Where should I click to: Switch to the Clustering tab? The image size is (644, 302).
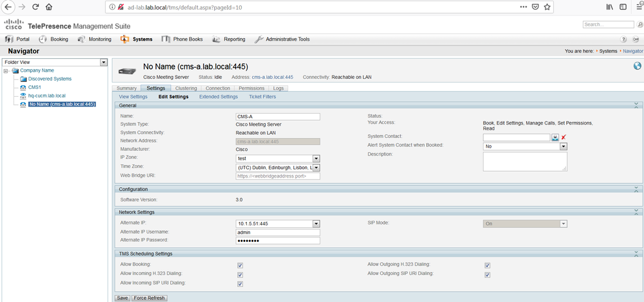coord(186,88)
